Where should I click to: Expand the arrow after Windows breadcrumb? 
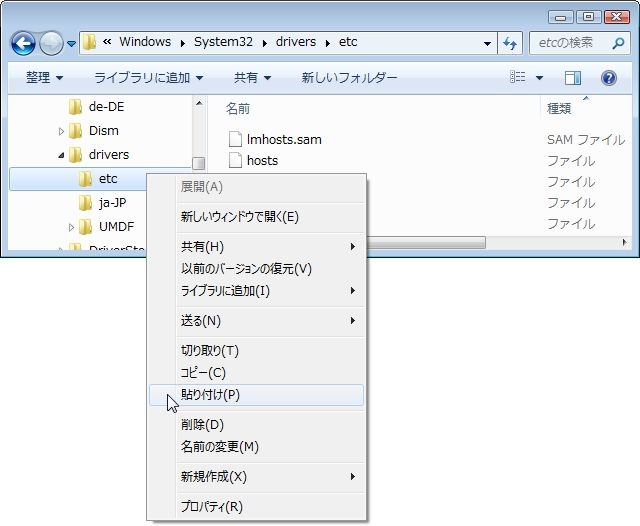(x=182, y=43)
